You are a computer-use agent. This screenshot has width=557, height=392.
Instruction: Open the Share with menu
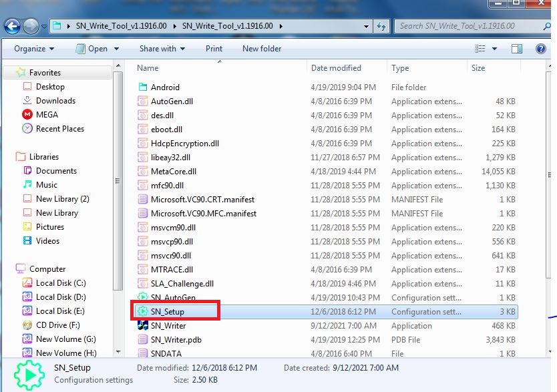coord(162,49)
